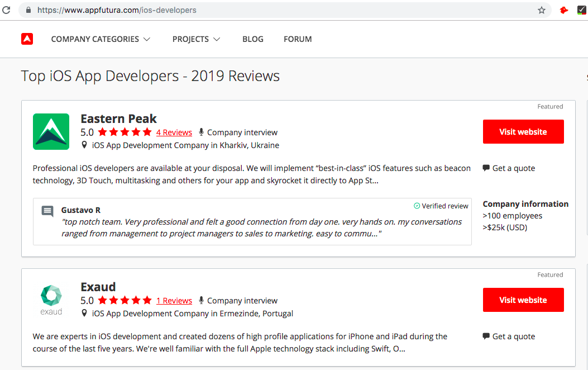Click Eastern Peak Company interview text
This screenshot has width=588, height=370.
click(242, 132)
